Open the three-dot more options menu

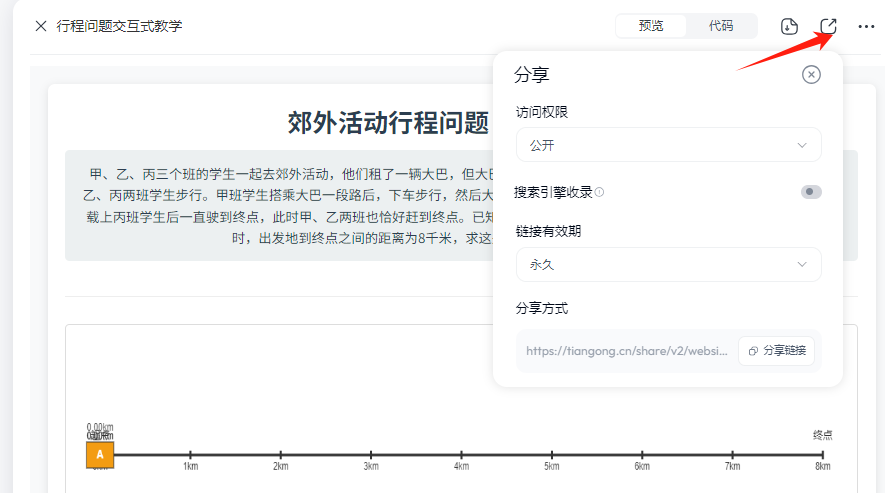866,26
